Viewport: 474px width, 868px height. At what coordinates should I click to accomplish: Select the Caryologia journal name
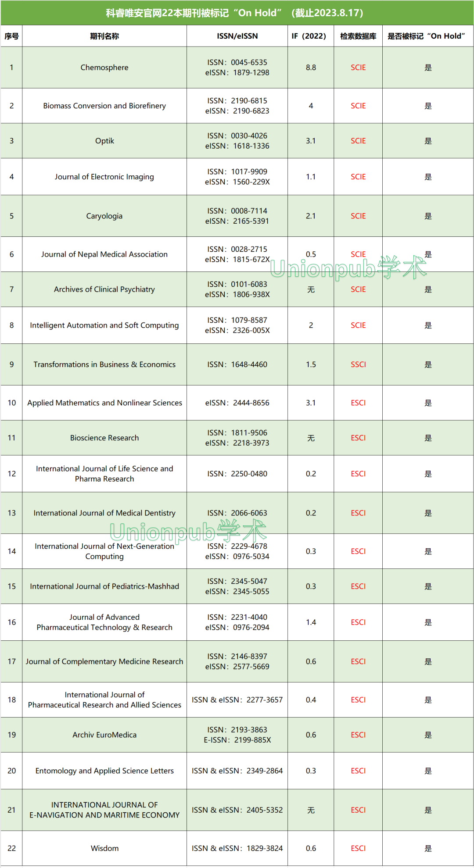click(x=104, y=216)
